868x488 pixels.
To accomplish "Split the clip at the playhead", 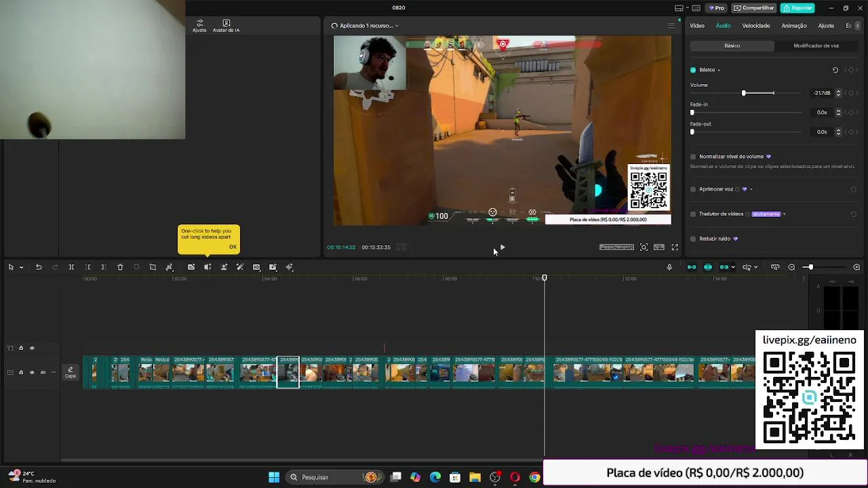I will pyautogui.click(x=71, y=267).
